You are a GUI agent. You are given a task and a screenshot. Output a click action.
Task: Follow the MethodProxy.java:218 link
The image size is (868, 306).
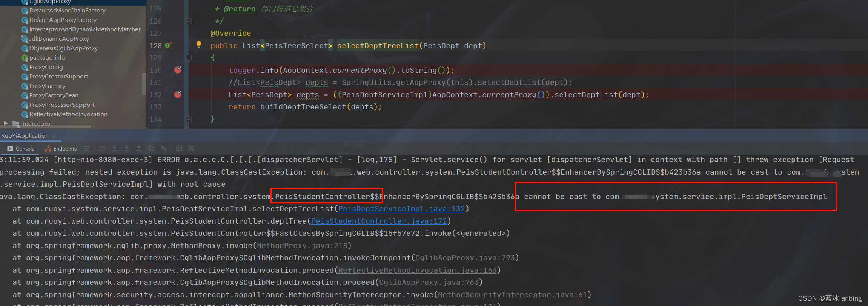click(x=302, y=246)
